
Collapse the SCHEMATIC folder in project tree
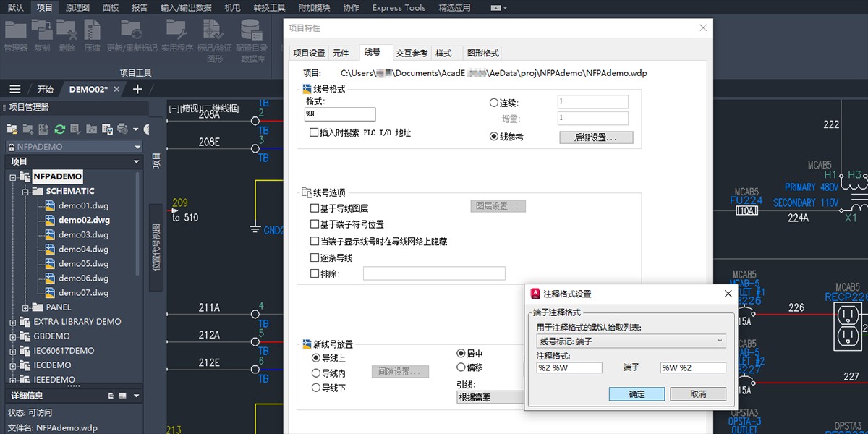point(25,191)
